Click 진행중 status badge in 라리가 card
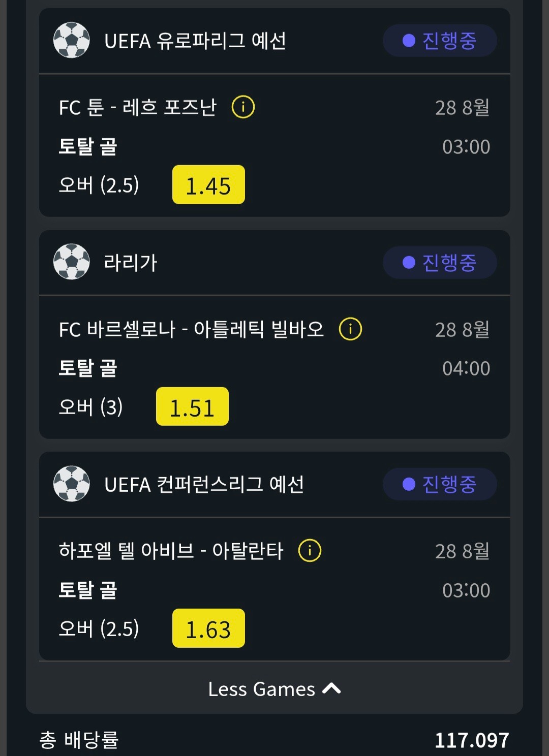Viewport: 549px width, 756px height. [440, 262]
